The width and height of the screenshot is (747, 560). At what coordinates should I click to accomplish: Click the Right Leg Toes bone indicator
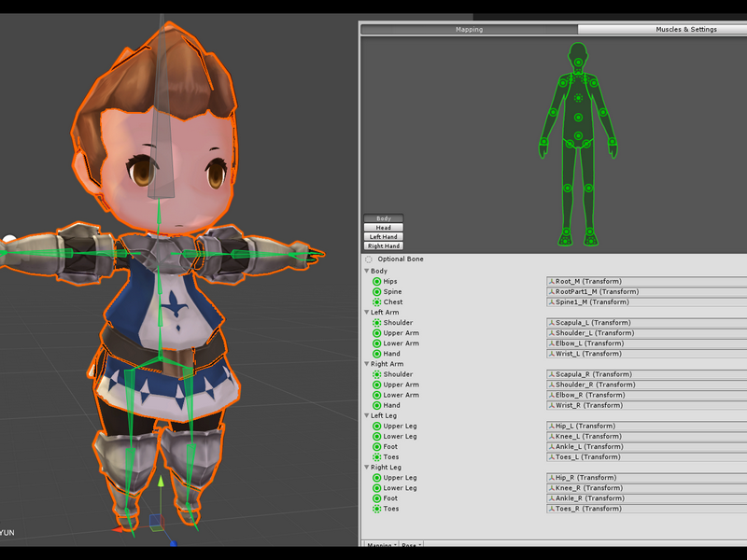pos(376,509)
